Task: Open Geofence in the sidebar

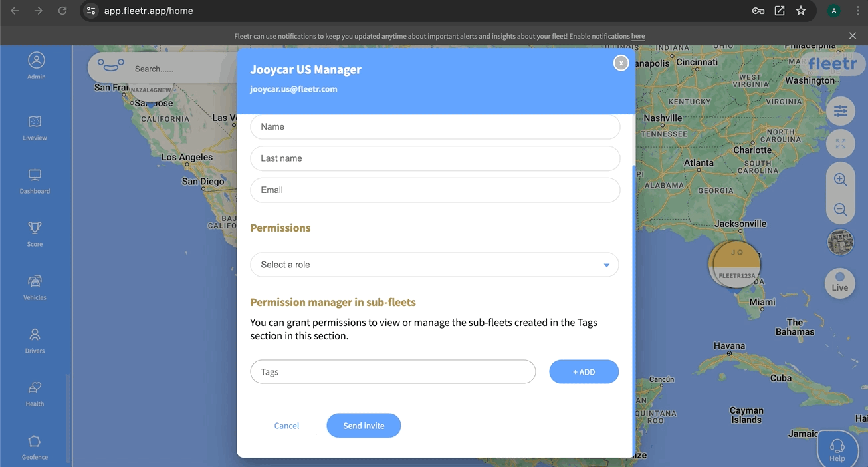Action: tap(35, 447)
